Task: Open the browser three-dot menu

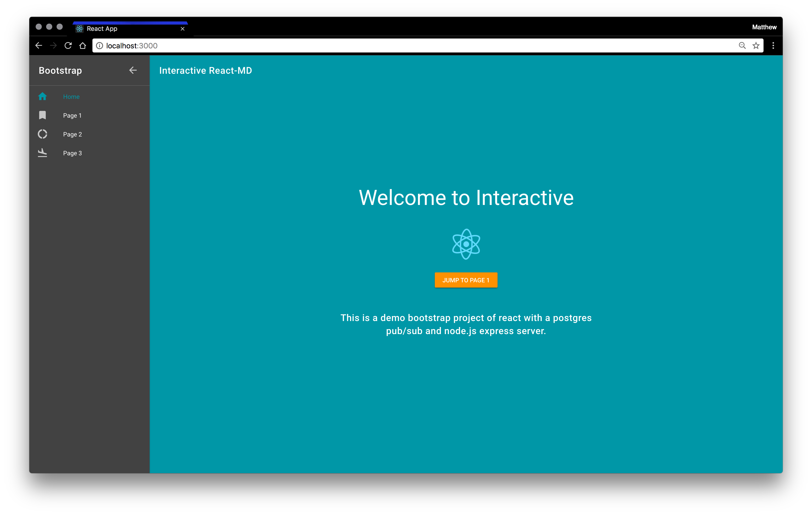Action: pos(773,45)
